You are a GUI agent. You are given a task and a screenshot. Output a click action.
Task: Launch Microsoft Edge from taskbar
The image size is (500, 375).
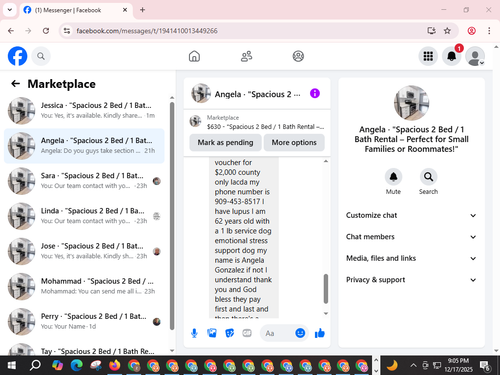tap(77, 365)
